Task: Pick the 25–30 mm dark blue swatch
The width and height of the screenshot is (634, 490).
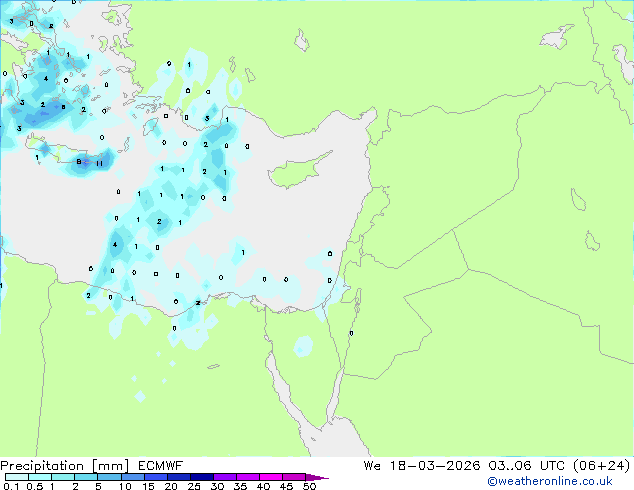Action: point(202,477)
